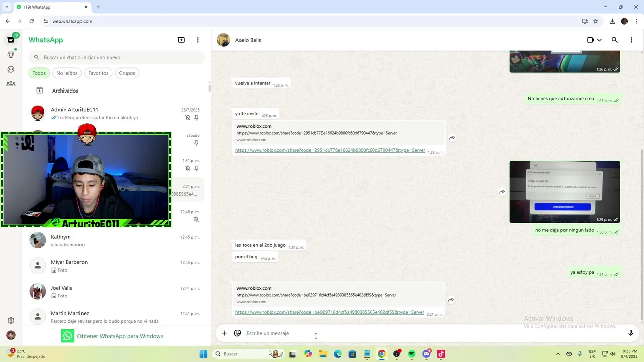Viewport: 644px width, 362px height.
Task: Open the Channels icon in sidebar
Action: 11,69
